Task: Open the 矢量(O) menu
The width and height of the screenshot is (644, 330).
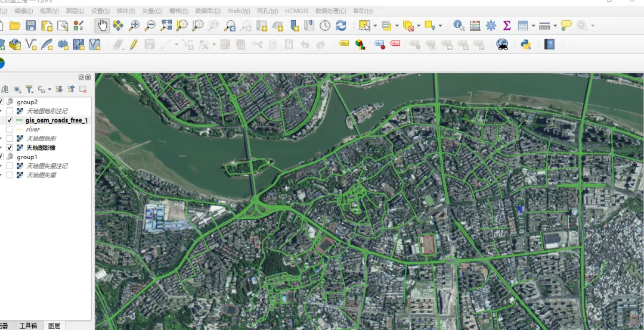Action: 152,11
